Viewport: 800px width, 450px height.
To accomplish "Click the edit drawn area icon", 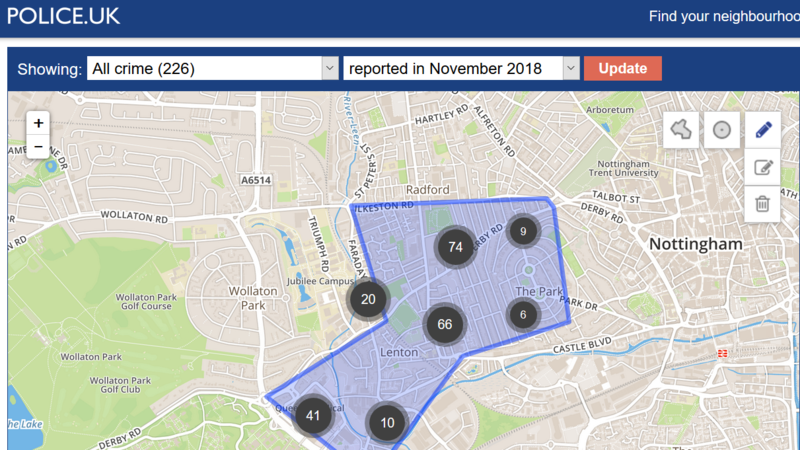I will click(x=762, y=167).
